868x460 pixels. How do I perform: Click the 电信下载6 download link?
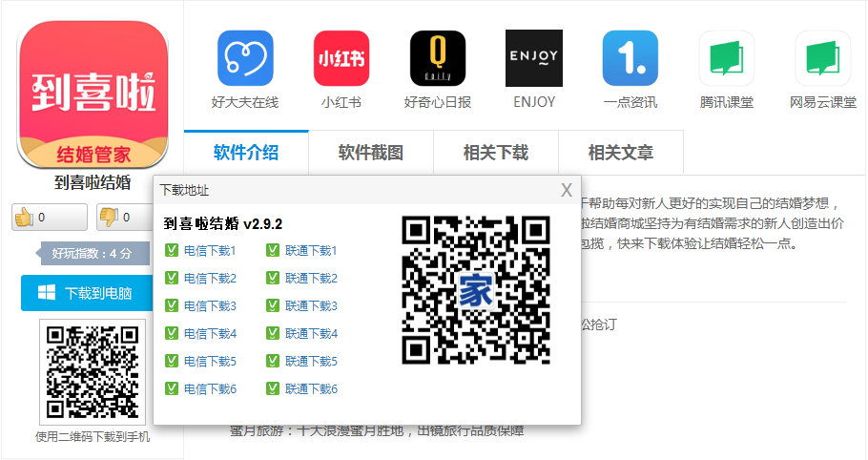[209, 389]
